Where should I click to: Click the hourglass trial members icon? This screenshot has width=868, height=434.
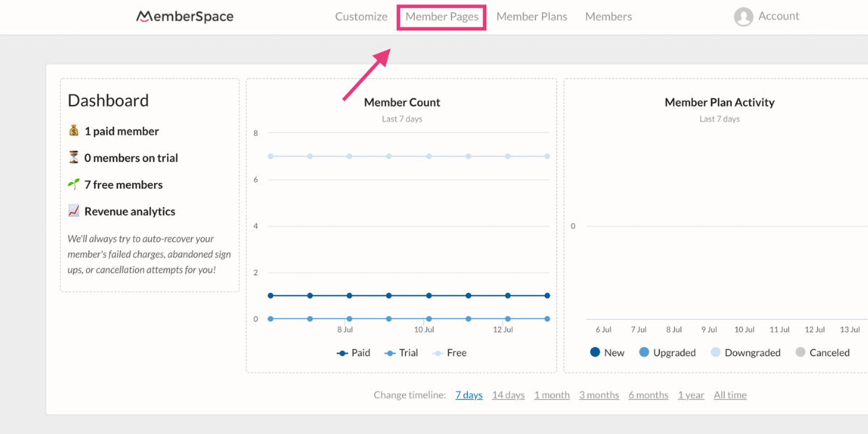pos(73,157)
